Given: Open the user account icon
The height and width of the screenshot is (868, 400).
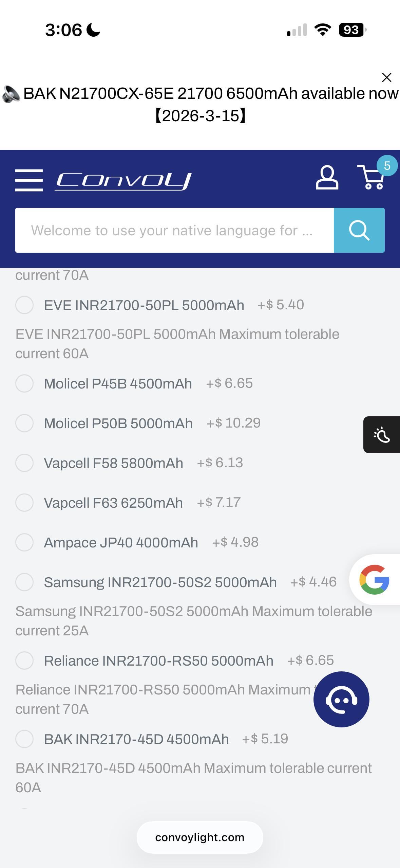Looking at the screenshot, I should (x=327, y=178).
